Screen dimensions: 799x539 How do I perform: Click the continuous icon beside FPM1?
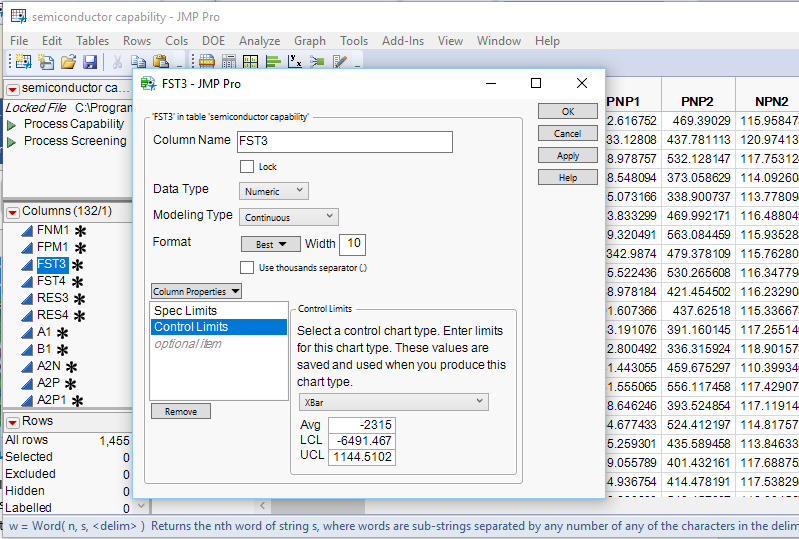coord(27,248)
